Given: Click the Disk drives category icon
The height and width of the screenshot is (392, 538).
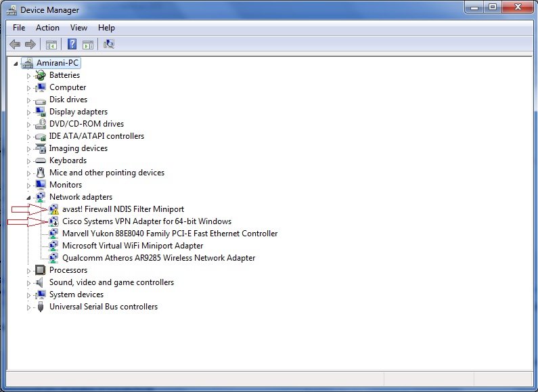Looking at the screenshot, I should point(41,100).
